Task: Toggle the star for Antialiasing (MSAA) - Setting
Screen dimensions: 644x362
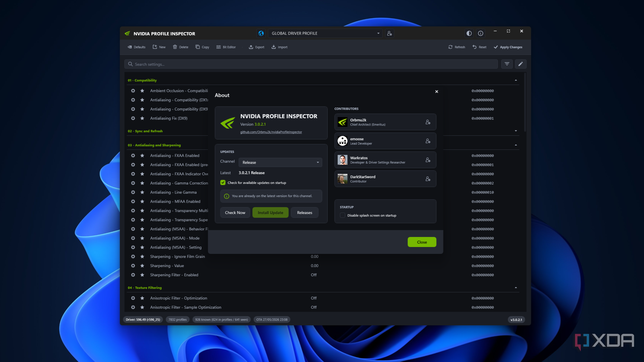Action: pos(142,247)
